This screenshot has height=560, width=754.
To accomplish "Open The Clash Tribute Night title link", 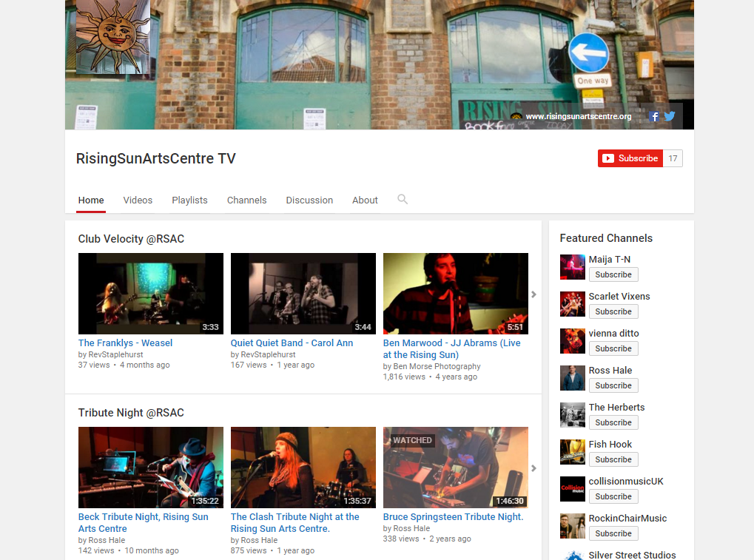I will (294, 522).
